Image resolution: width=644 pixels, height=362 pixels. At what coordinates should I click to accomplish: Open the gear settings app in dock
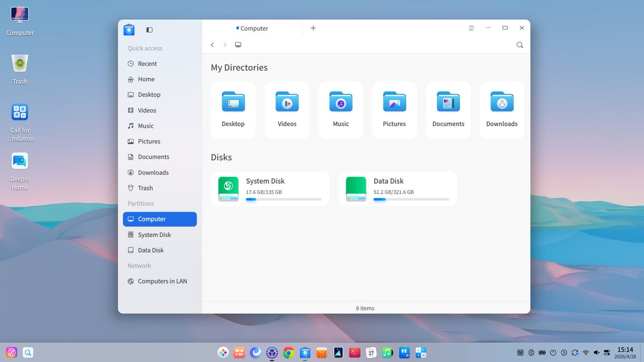coord(272,352)
